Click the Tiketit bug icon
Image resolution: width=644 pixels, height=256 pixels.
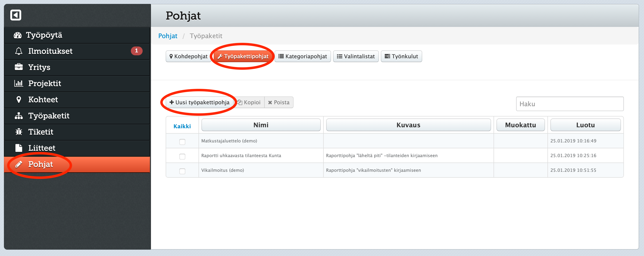click(18, 132)
